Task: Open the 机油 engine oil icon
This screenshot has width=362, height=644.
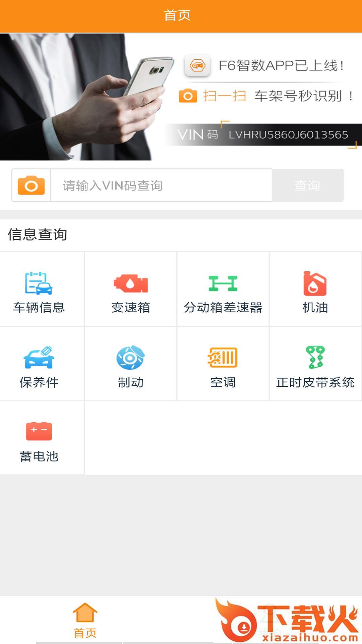Action: point(315,283)
